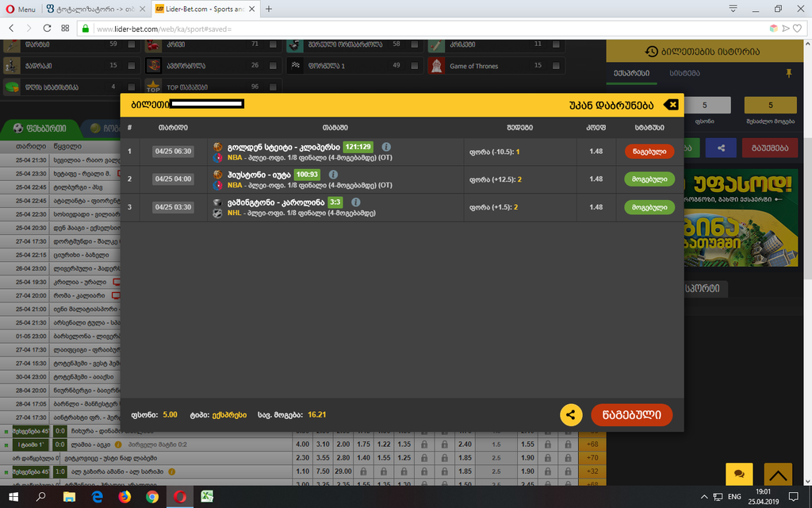Click the grey stake amount field showing 5
This screenshot has height=508, width=812.
tap(705, 106)
